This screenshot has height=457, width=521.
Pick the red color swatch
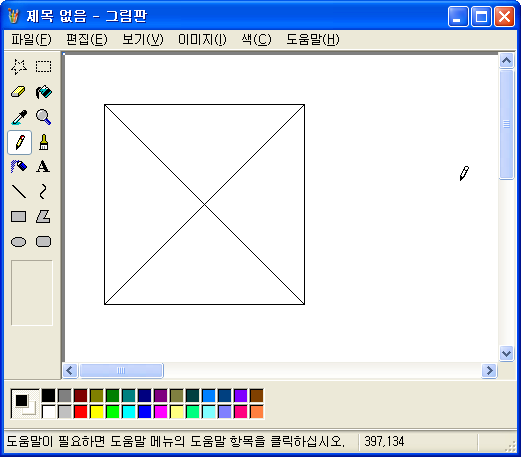[81, 412]
